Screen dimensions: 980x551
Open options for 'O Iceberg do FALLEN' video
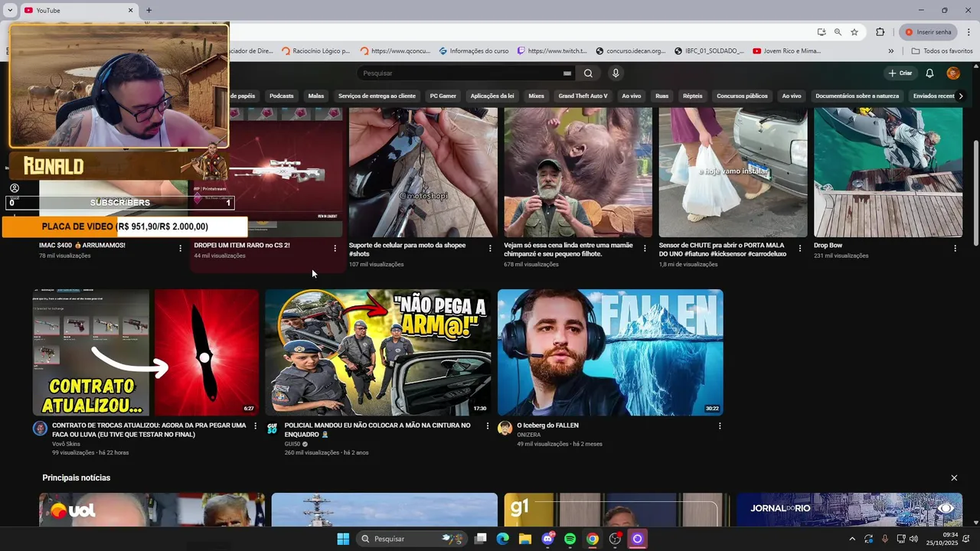coord(720,425)
